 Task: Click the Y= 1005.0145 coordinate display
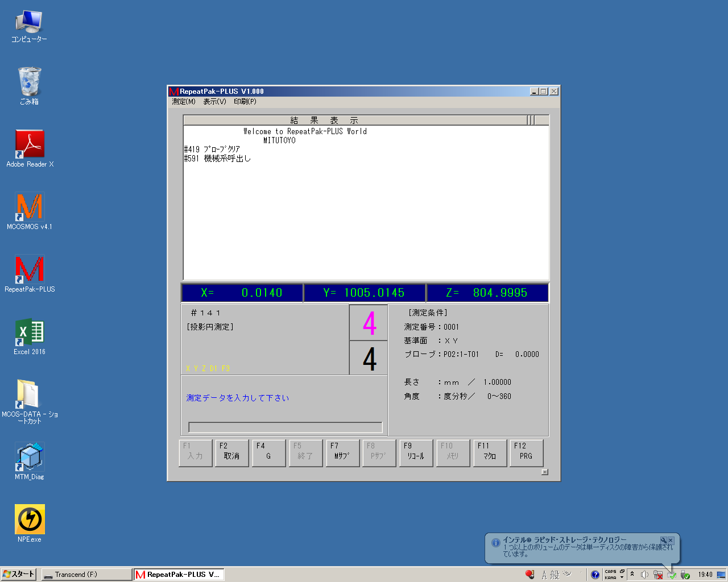364,293
